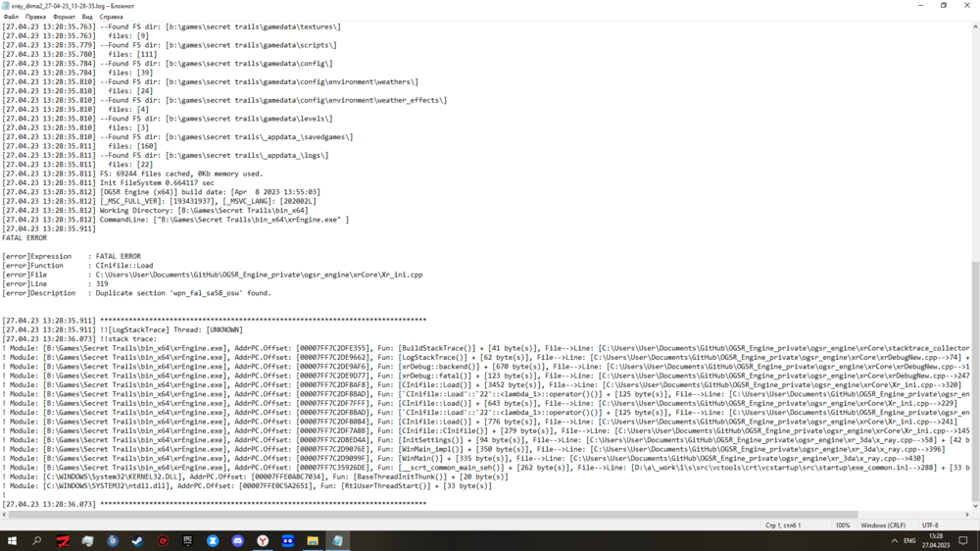Click the 'Стр 1, стлб 1' status bar entry
980x551 pixels.
coord(783,526)
